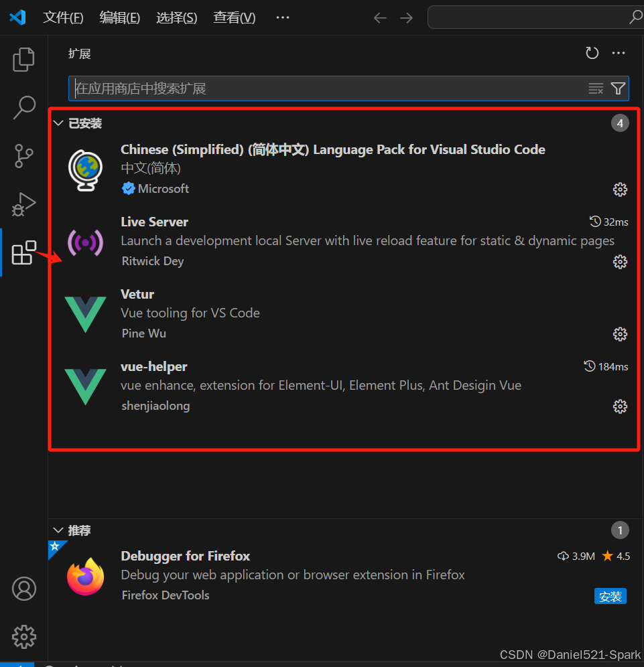Image resolution: width=644 pixels, height=667 pixels.
Task: Open manage gear for Live Server
Action: tap(620, 262)
